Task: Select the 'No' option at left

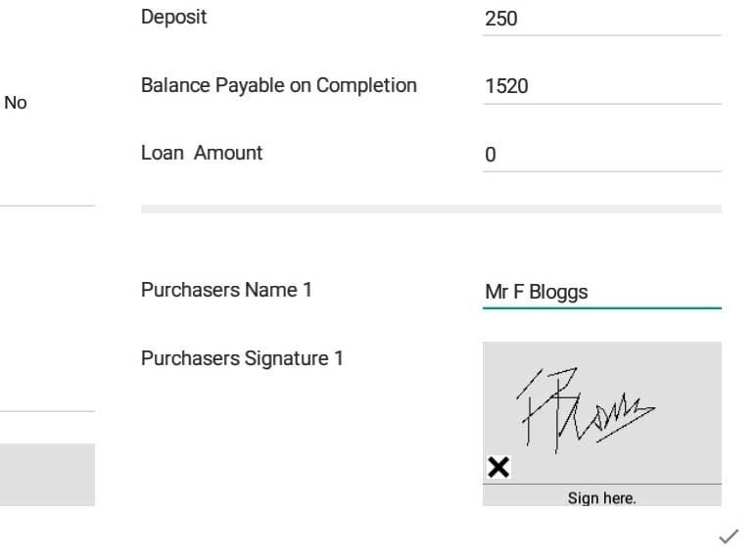Action: (16, 102)
